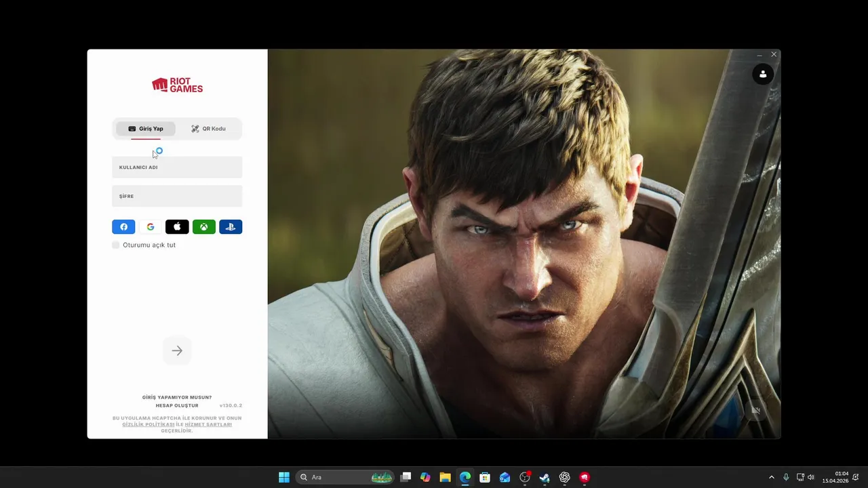This screenshot has width=868, height=488.
Task: Switch to the Giriş Yap tab
Action: pyautogui.click(x=146, y=129)
